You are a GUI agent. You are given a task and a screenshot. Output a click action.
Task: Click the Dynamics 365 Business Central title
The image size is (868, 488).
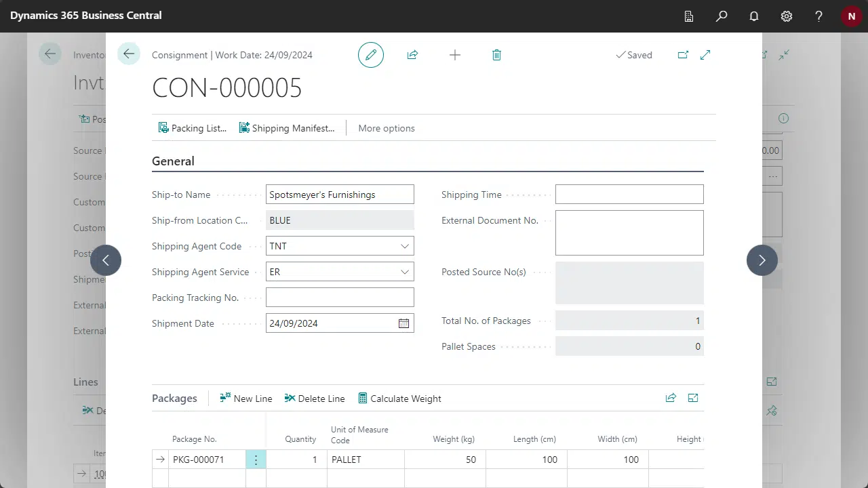pos(86,15)
